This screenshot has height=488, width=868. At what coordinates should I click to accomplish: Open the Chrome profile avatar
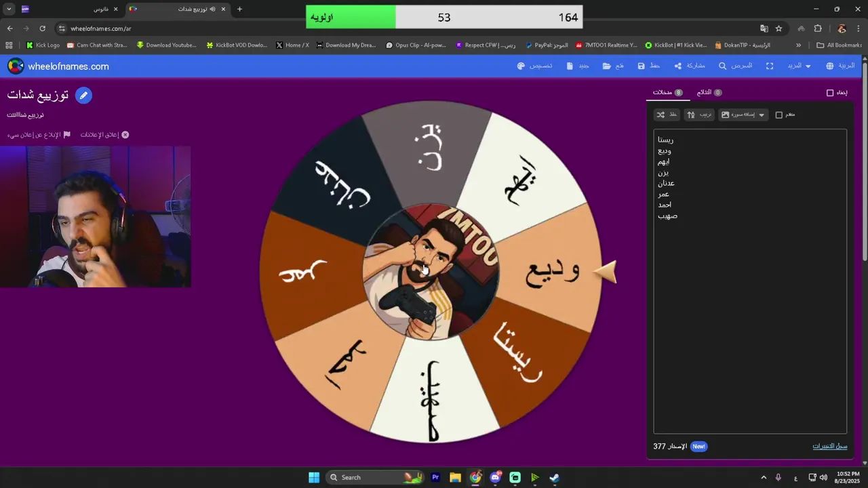(842, 28)
